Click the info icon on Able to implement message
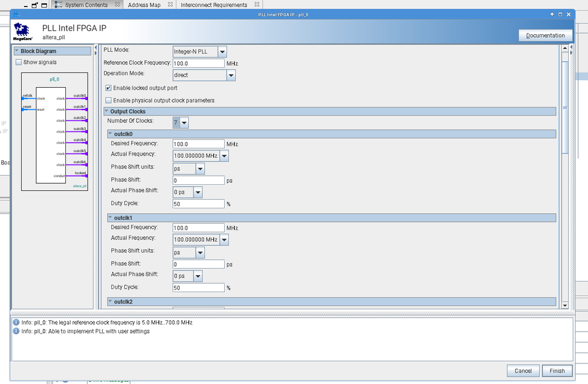The width and height of the screenshot is (588, 384). (16, 331)
